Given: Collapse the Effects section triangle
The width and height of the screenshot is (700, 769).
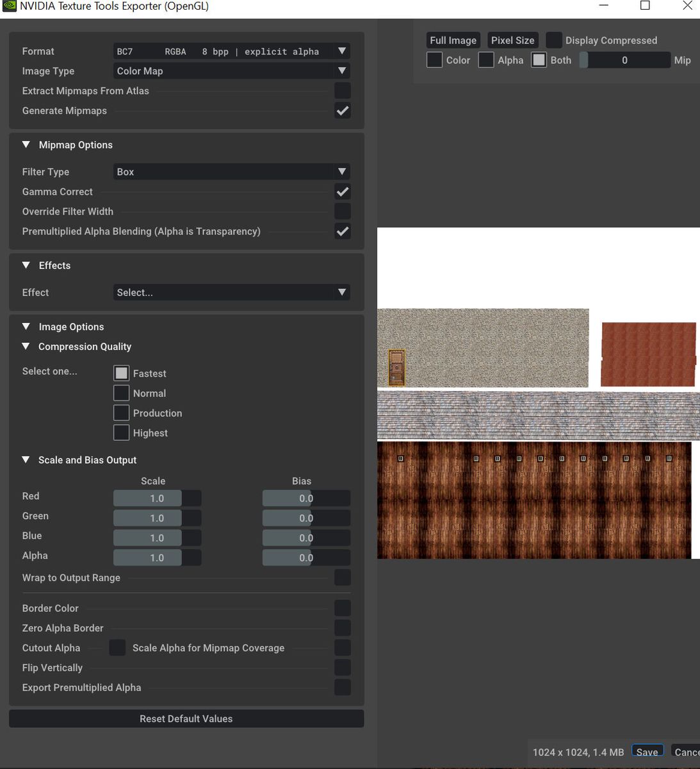Looking at the screenshot, I should [x=26, y=265].
